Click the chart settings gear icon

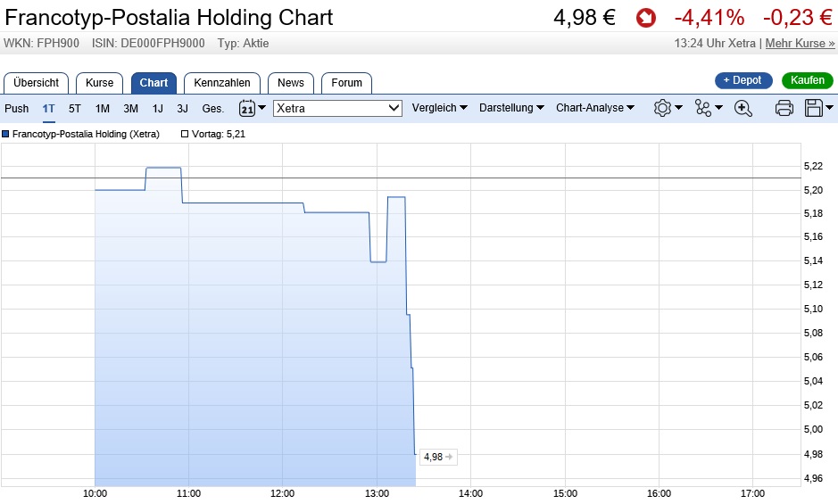pos(662,108)
